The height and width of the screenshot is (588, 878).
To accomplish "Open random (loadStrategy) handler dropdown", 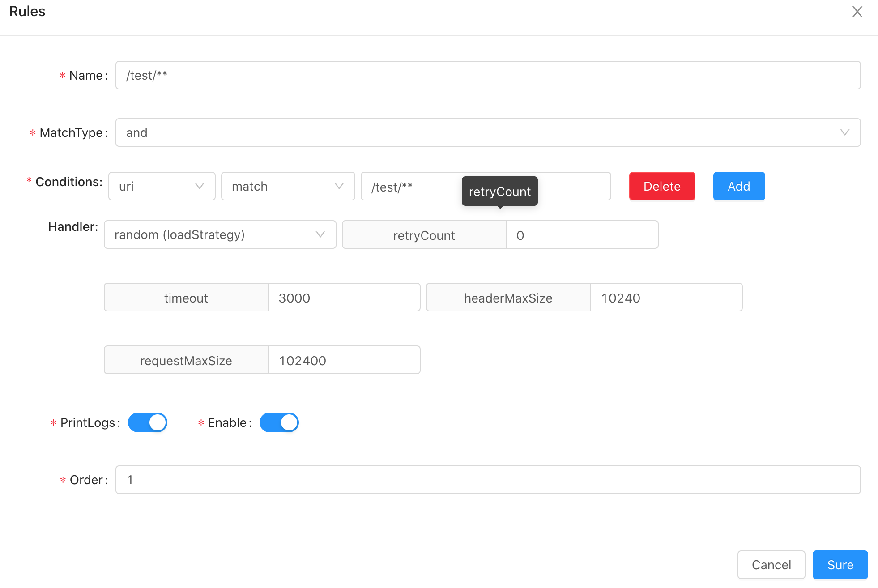I will tap(220, 234).
